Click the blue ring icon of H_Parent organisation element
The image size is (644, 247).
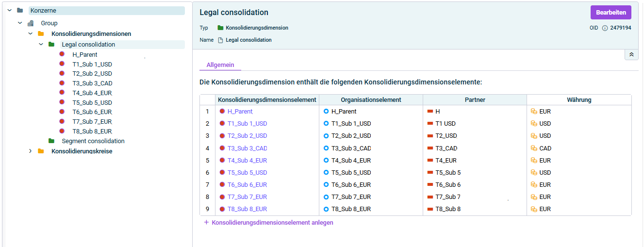pyautogui.click(x=326, y=111)
